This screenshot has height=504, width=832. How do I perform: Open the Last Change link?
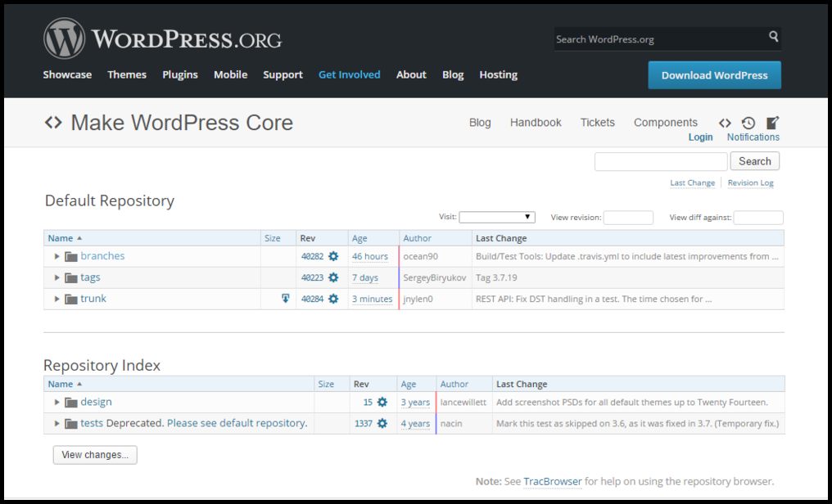click(692, 182)
